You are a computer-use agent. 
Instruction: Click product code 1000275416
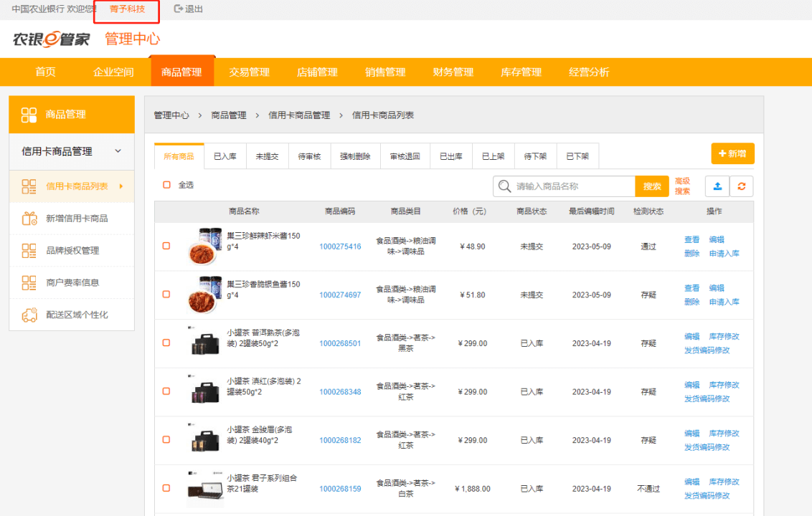pyautogui.click(x=340, y=247)
